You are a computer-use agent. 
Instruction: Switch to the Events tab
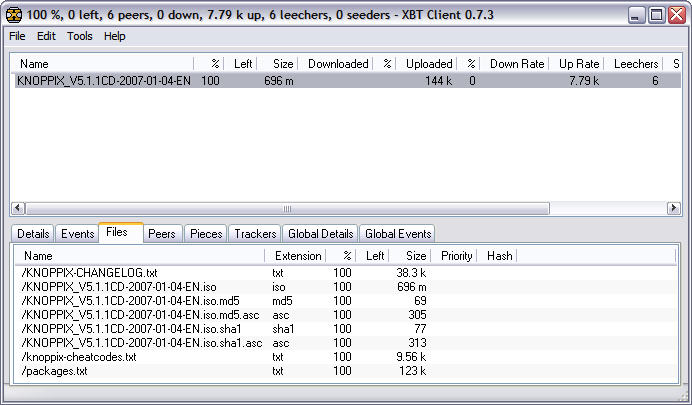(78, 234)
